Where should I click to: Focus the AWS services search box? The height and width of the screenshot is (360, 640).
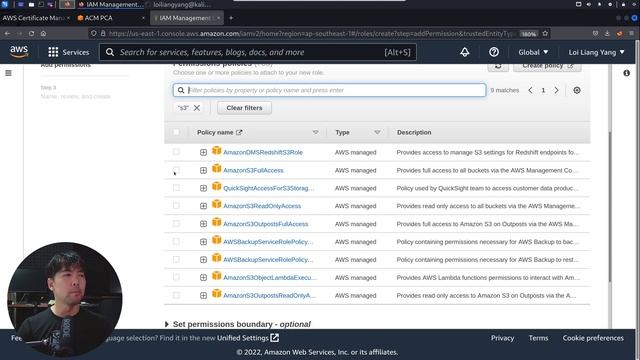(258, 52)
